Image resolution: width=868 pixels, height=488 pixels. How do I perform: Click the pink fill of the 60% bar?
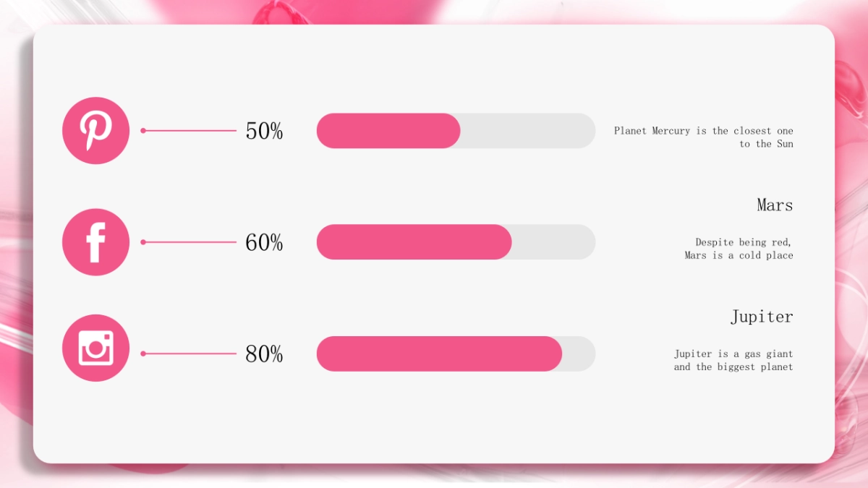414,242
